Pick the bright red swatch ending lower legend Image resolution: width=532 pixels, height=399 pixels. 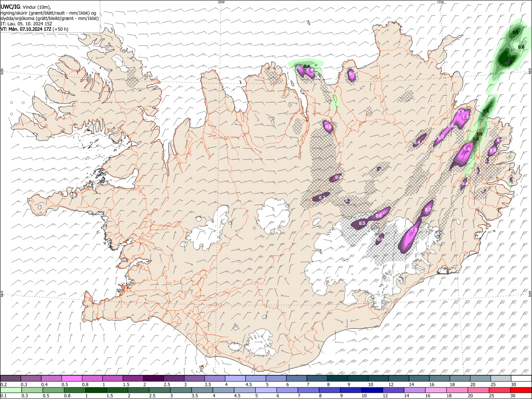coord(521,390)
